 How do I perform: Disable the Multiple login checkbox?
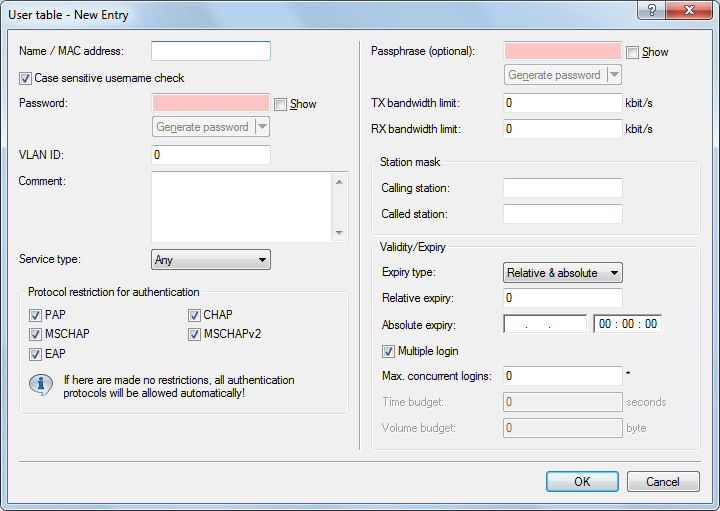389,351
